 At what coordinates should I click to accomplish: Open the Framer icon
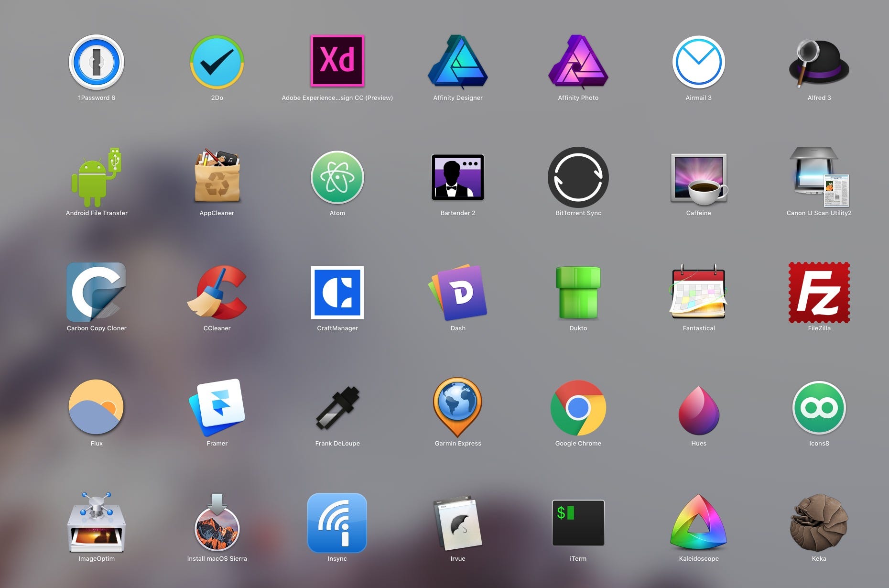217,407
